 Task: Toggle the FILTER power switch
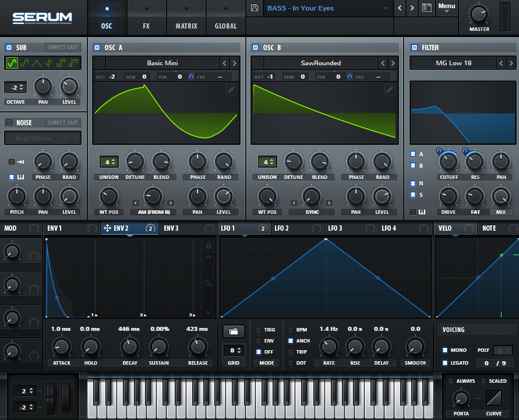(x=414, y=47)
